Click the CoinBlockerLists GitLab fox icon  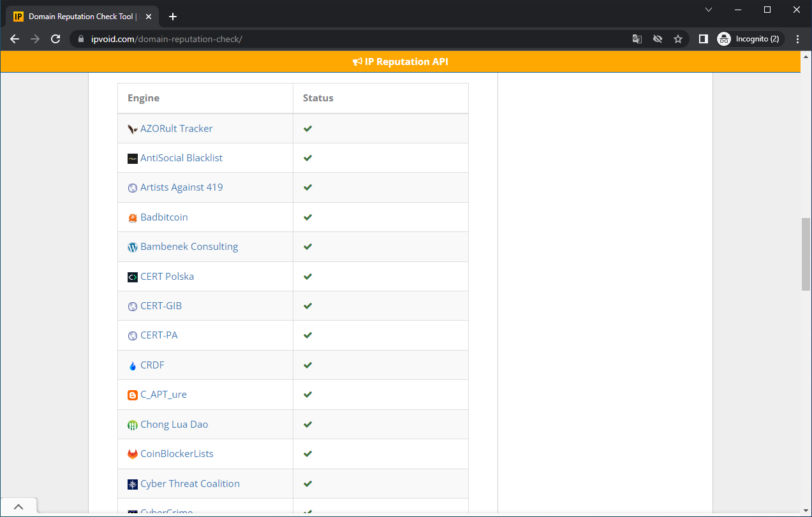132,455
